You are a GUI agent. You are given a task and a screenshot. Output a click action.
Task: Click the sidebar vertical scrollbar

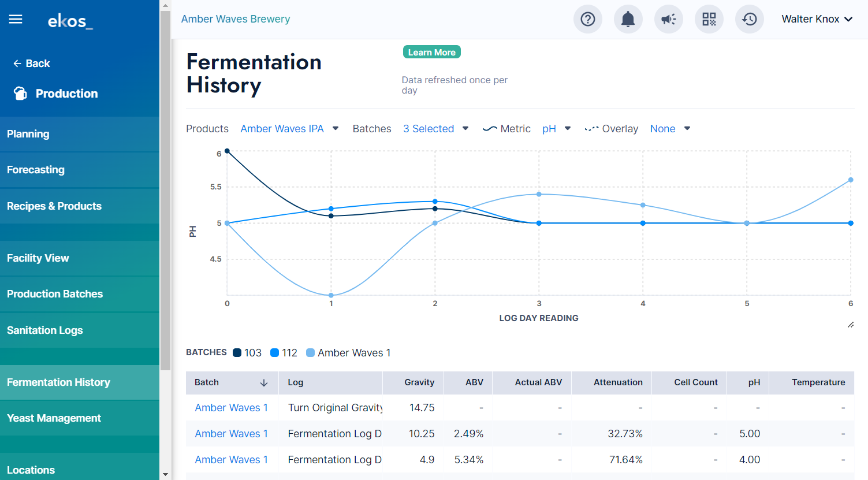pos(166,191)
